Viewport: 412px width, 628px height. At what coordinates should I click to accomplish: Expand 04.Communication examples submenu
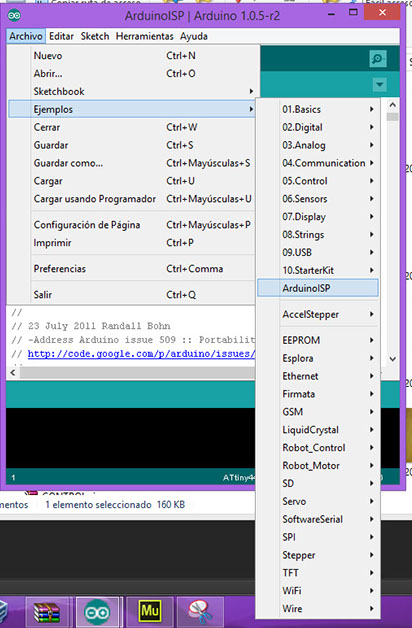tap(318, 163)
